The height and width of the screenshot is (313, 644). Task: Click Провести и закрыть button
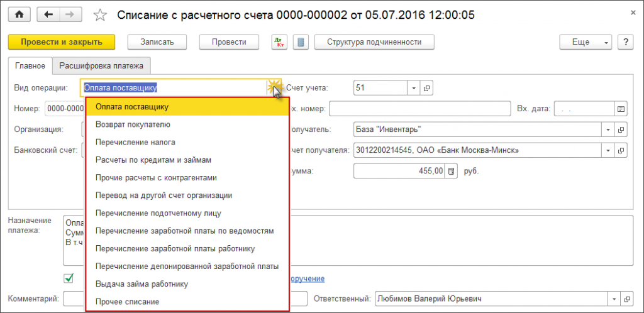62,42
